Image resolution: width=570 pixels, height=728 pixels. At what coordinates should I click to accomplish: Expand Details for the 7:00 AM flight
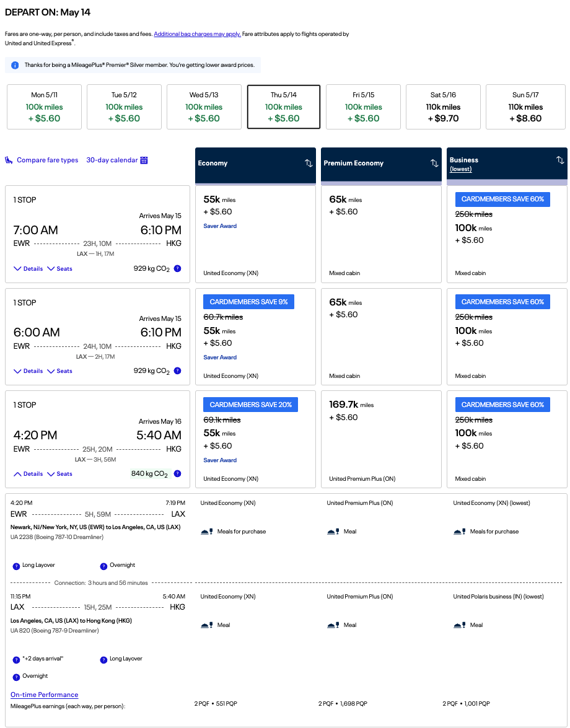(28, 269)
